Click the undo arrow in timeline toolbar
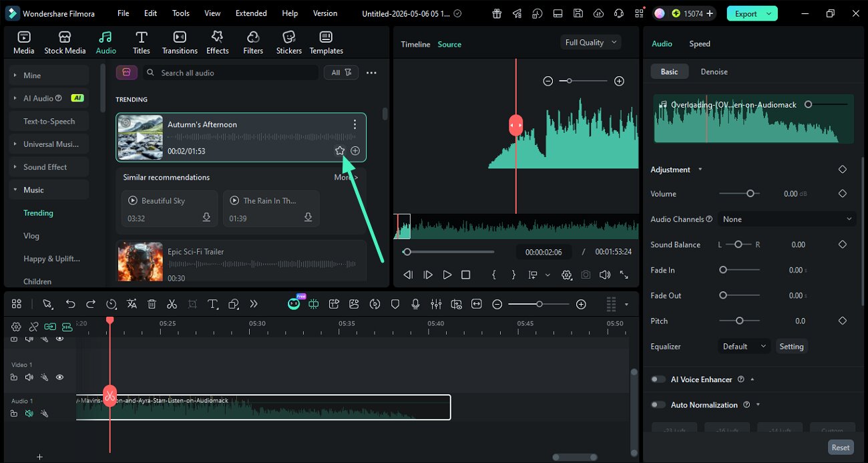 70,304
